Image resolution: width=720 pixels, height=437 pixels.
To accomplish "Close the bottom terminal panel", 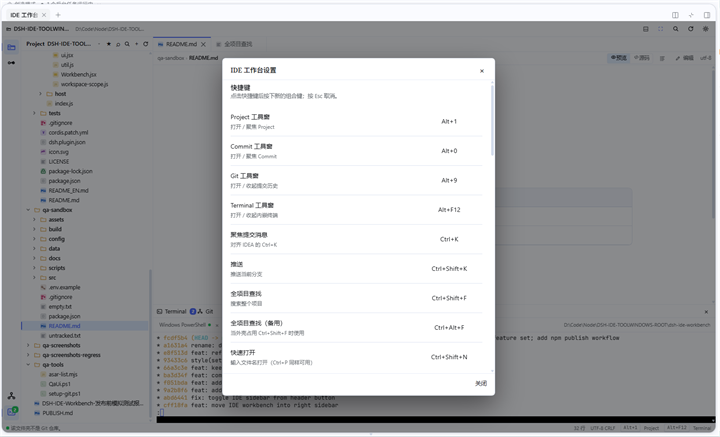I will (706, 312).
